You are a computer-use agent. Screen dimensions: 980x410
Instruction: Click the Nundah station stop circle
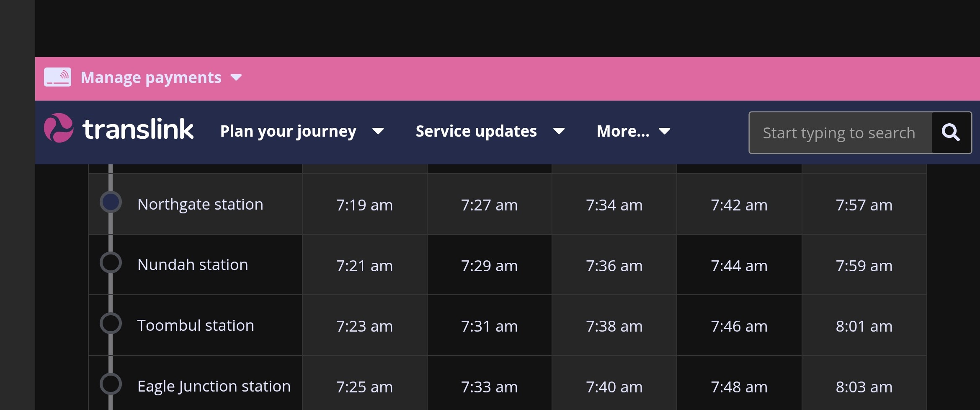[x=111, y=263]
